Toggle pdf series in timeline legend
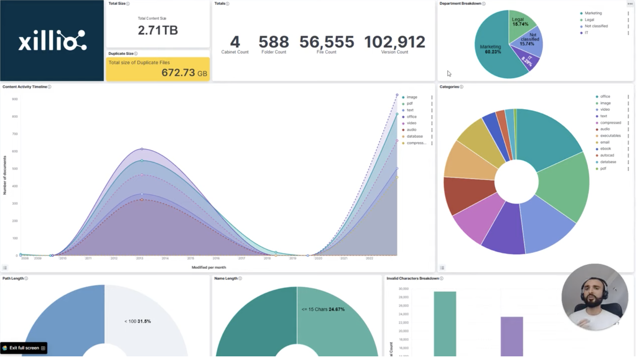Image resolution: width=639 pixels, height=364 pixels. (x=409, y=104)
